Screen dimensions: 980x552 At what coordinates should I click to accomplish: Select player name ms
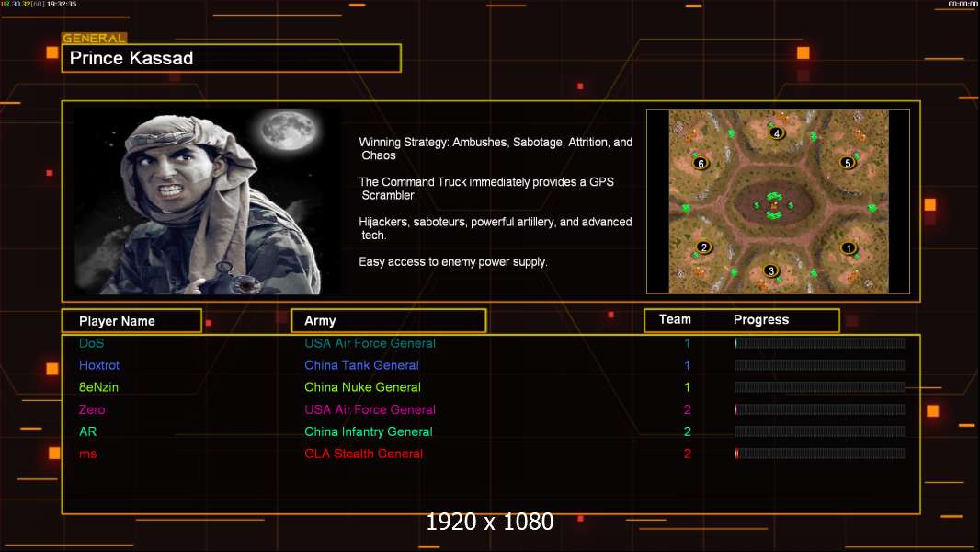pos(87,454)
